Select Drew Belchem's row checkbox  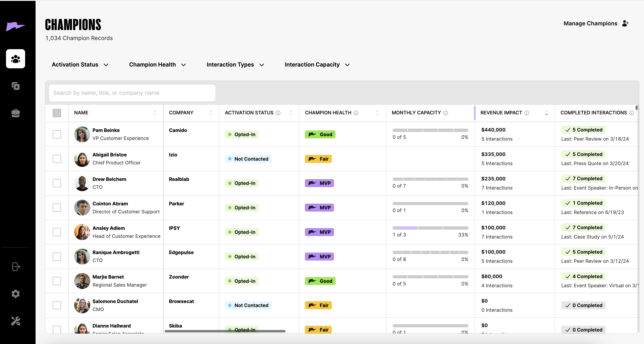[57, 183]
